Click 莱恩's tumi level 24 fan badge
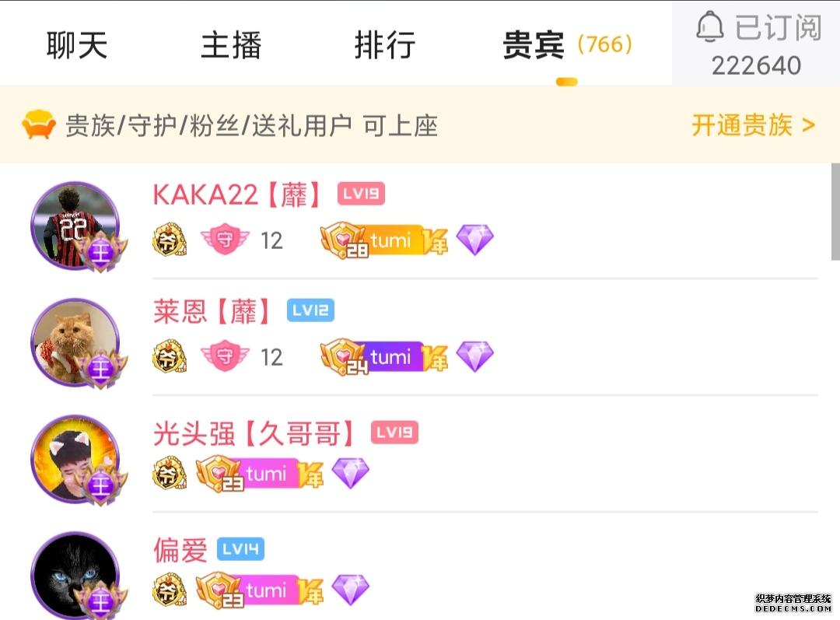The width and height of the screenshot is (840, 620). (x=384, y=357)
